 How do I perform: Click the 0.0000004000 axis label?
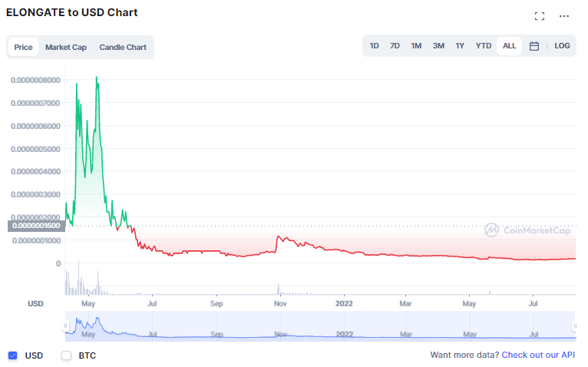click(35, 171)
